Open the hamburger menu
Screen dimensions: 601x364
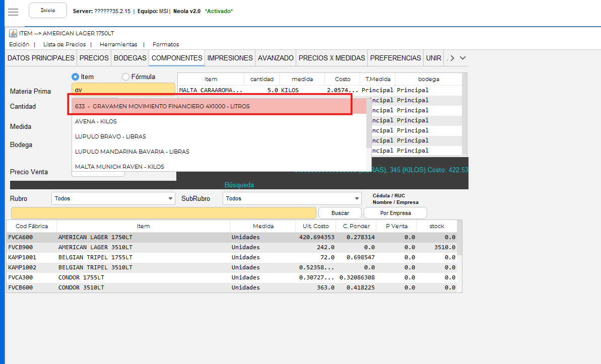(14, 12)
